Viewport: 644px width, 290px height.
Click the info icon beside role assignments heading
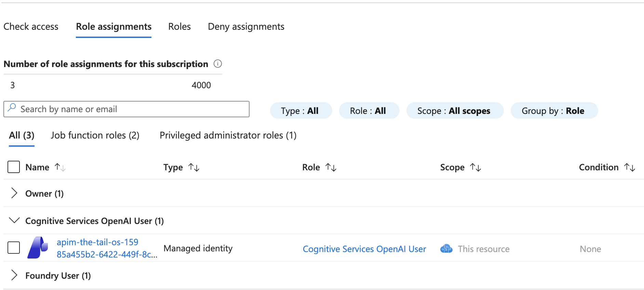click(x=218, y=64)
